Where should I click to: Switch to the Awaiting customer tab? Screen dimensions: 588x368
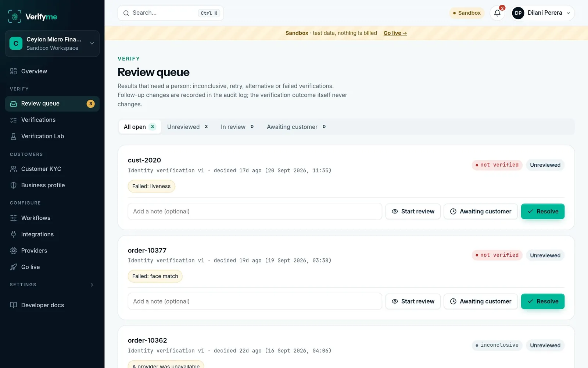click(296, 127)
